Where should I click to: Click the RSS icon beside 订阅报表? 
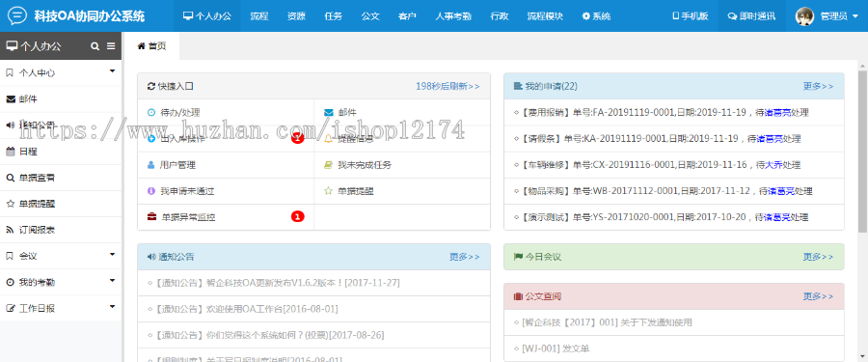pos(10,230)
